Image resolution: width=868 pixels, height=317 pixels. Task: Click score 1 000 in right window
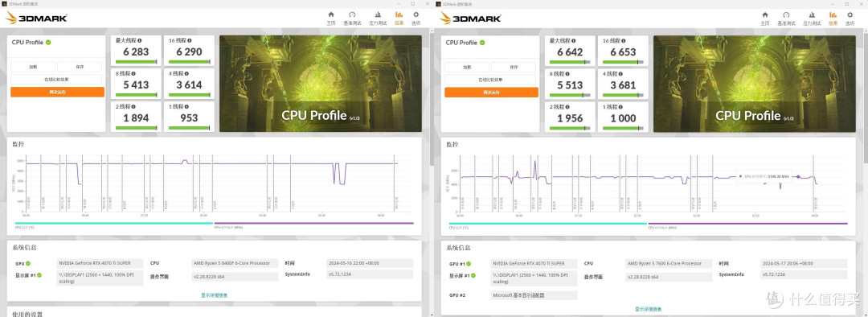click(623, 117)
